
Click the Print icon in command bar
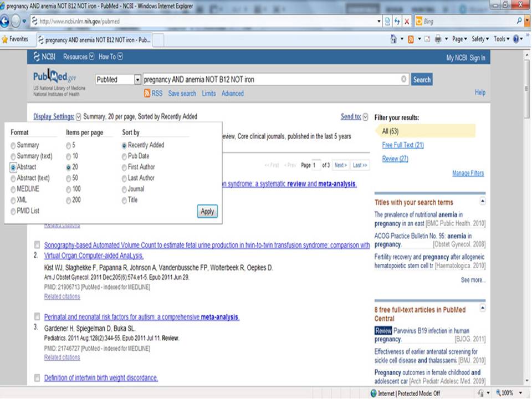[x=438, y=39]
